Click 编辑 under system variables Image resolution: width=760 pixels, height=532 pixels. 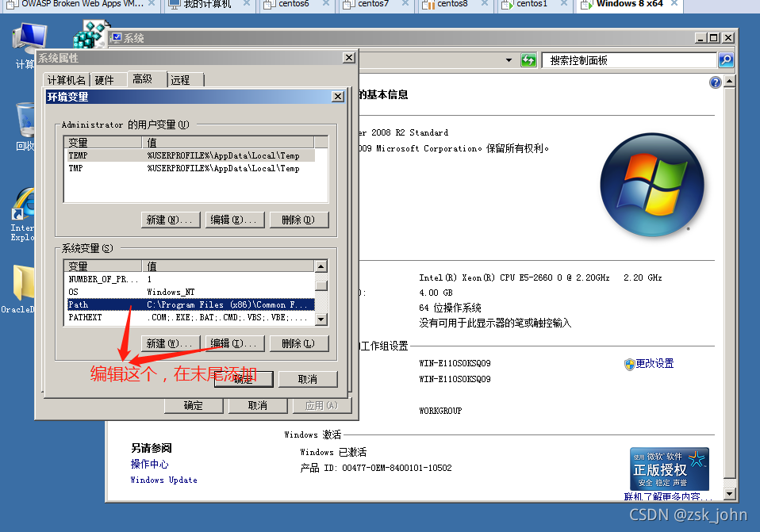tap(235, 343)
